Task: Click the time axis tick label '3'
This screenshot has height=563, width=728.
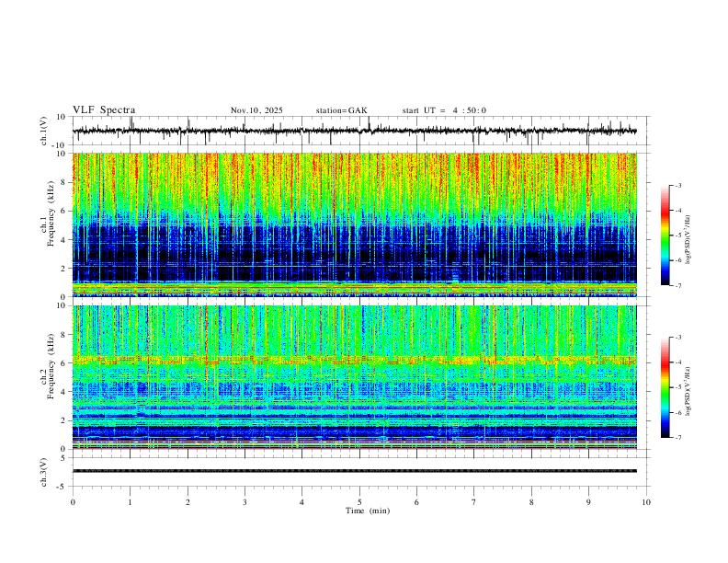Action: tap(245, 502)
